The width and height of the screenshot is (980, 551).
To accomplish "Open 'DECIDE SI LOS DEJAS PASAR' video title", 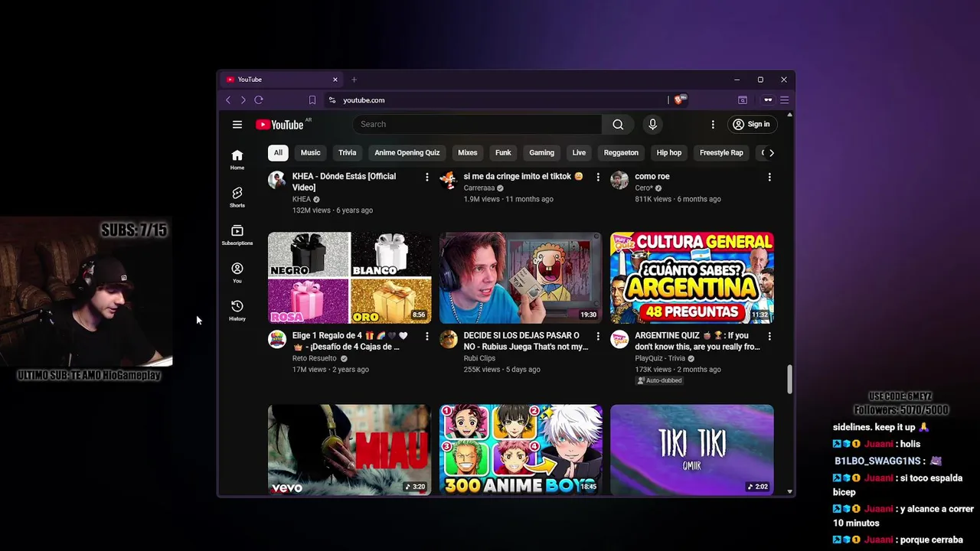I will (x=525, y=341).
